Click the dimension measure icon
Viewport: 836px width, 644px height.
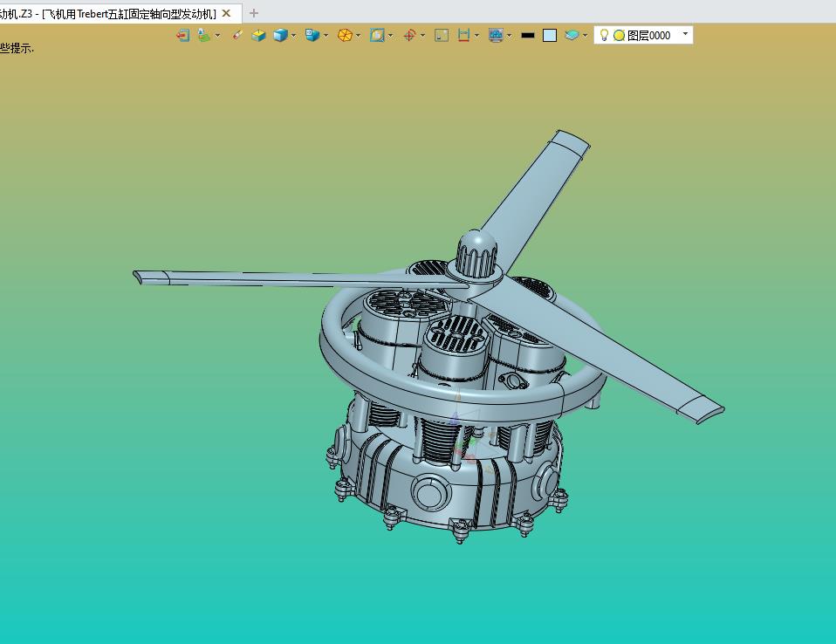click(463, 35)
